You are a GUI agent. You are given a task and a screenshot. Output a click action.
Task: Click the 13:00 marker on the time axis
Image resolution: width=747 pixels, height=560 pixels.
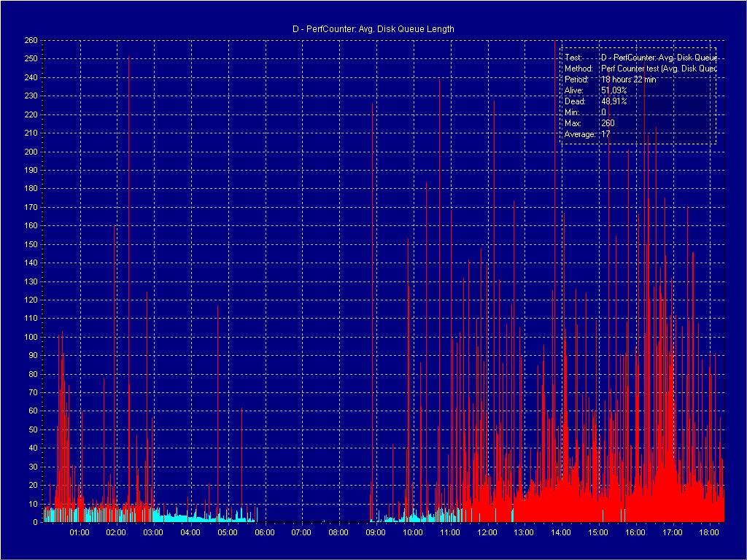coord(524,532)
